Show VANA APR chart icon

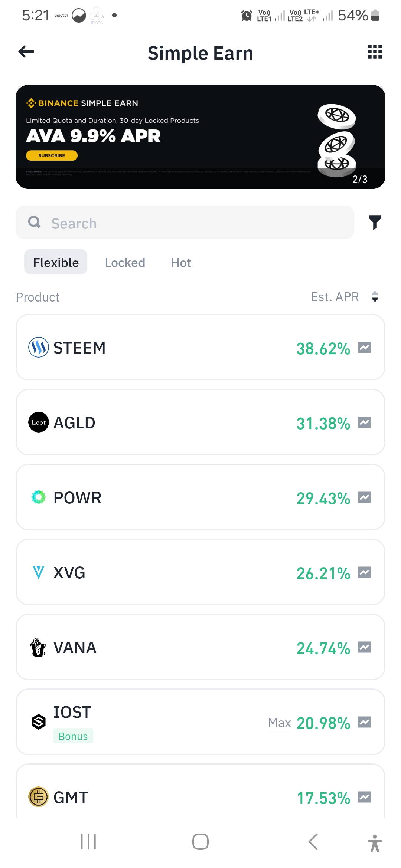tap(364, 647)
